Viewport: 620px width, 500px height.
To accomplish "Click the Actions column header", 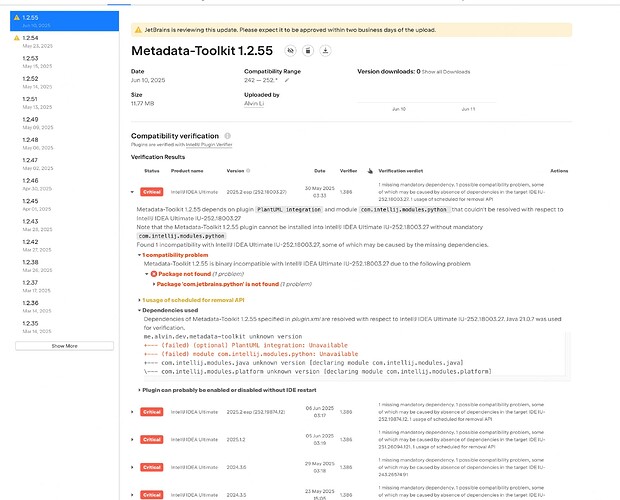I will (x=559, y=171).
